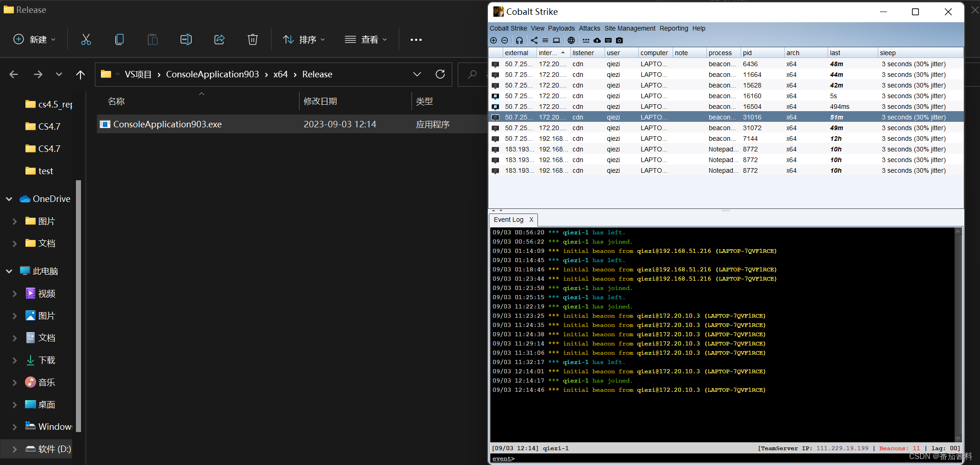Click the disconnect minus icon in Cobalt Strike
The height and width of the screenshot is (465, 980).
click(505, 40)
